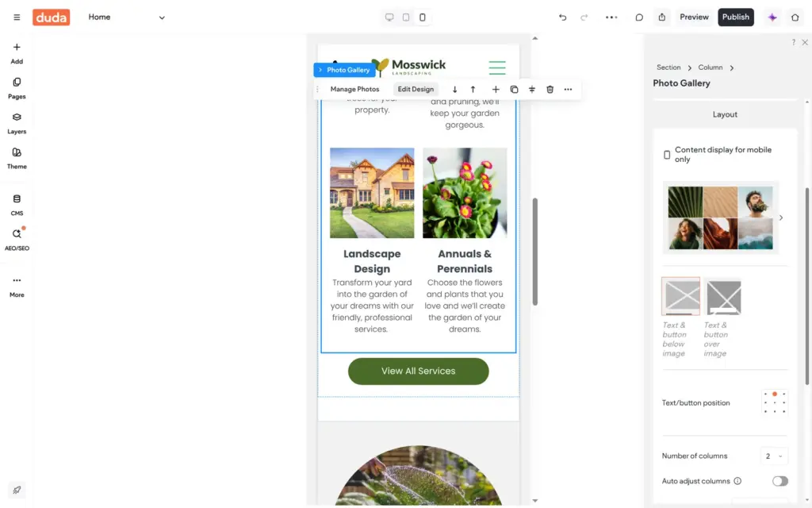The height and width of the screenshot is (508, 812).
Task: Click the AI assistant sparkle icon
Action: (772, 17)
